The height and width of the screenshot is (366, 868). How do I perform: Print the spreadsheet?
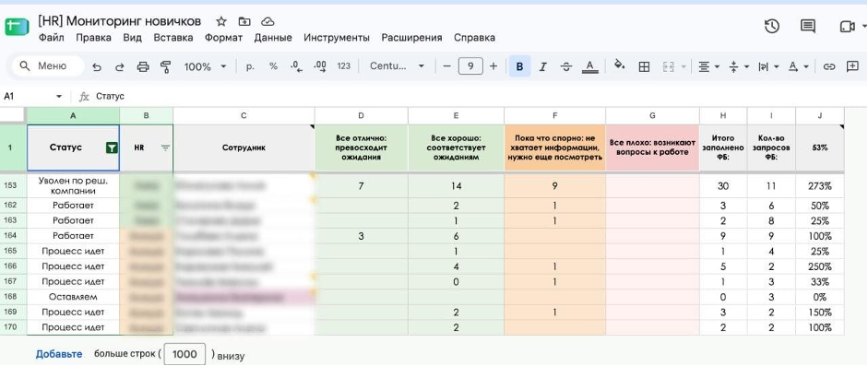tap(143, 67)
